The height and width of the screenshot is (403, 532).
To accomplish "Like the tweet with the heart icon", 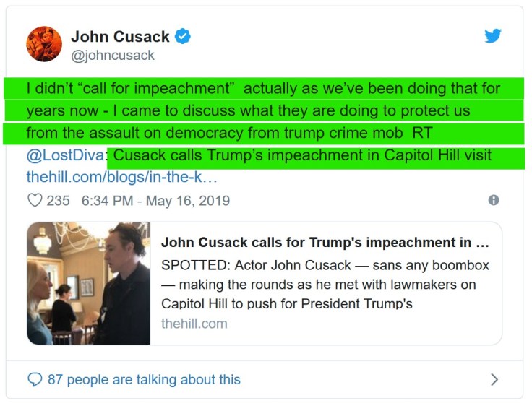I will (x=35, y=200).
